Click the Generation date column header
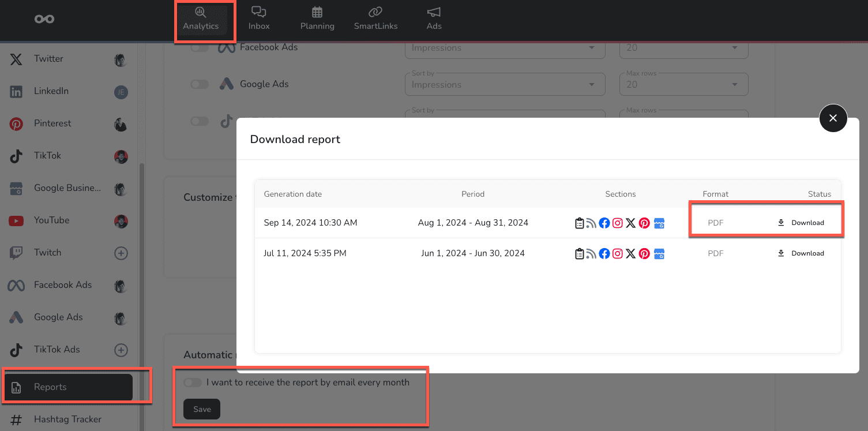This screenshot has width=868, height=431. click(292, 194)
